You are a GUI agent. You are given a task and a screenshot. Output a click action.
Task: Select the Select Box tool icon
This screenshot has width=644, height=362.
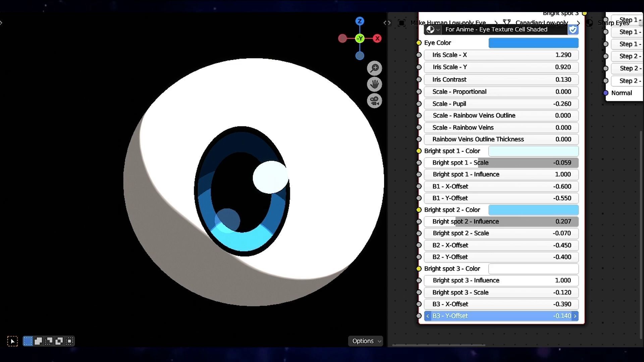pyautogui.click(x=12, y=341)
